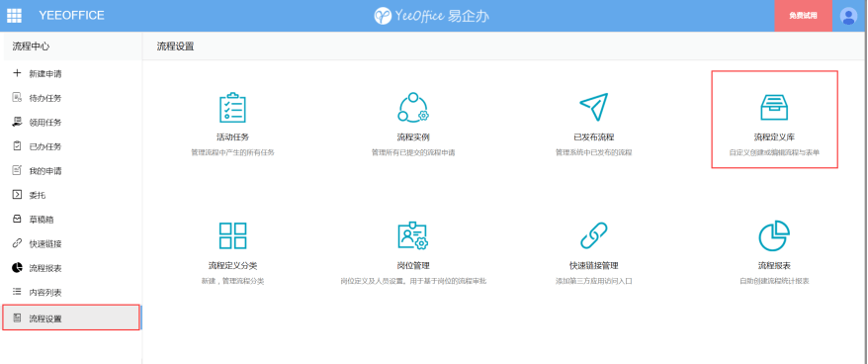Open 快速链接 in the sidebar
868x364 pixels.
45,244
